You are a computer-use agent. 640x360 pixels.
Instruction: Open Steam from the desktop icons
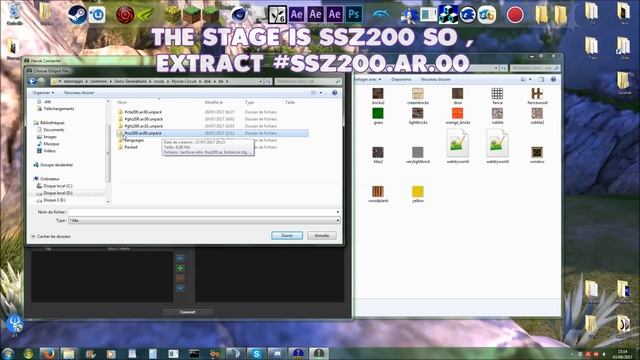77,15
